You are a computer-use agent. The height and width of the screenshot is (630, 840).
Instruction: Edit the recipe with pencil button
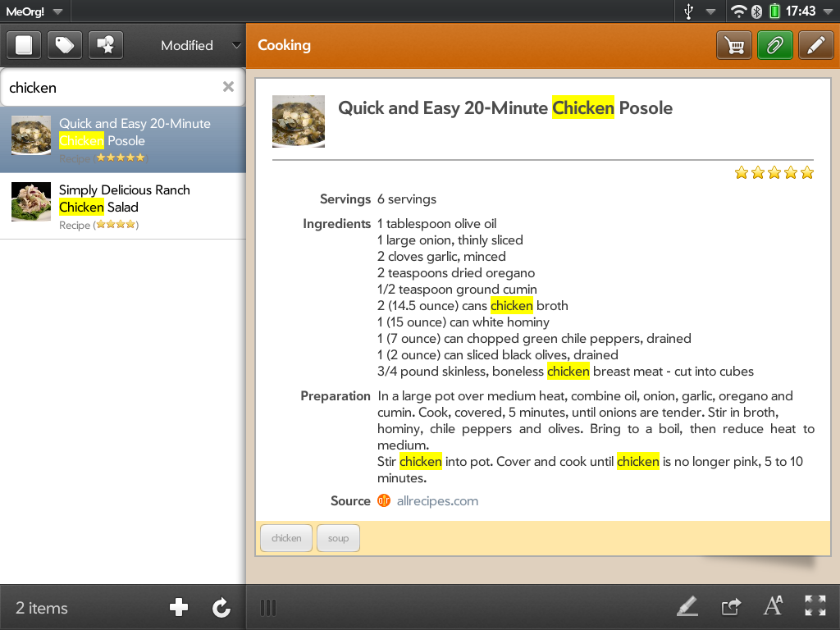(816, 46)
